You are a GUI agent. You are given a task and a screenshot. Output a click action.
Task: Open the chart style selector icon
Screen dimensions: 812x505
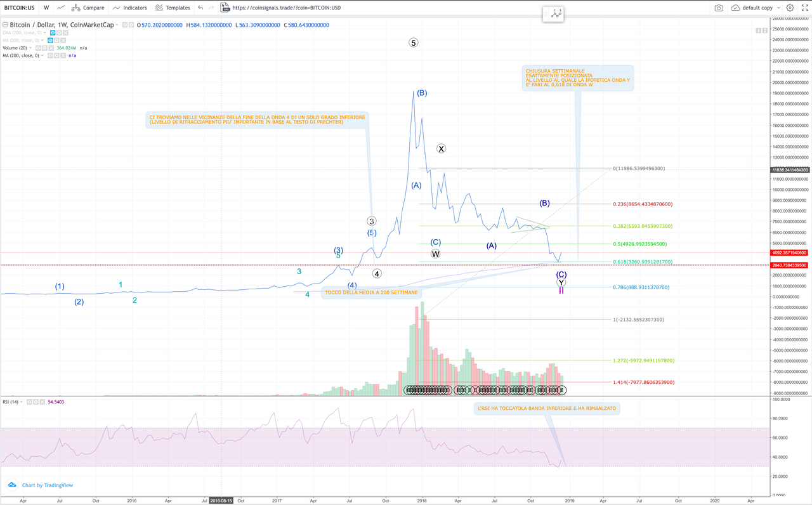coord(61,8)
